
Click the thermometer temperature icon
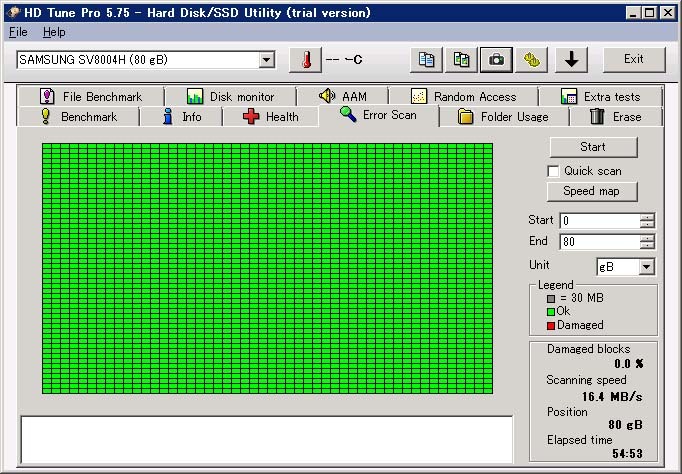[306, 60]
